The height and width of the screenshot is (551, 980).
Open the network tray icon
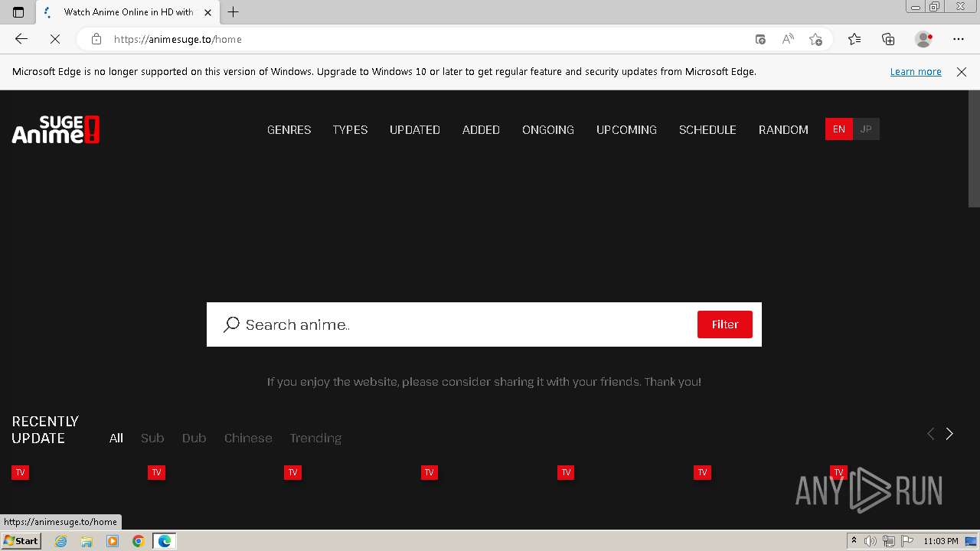tap(889, 541)
